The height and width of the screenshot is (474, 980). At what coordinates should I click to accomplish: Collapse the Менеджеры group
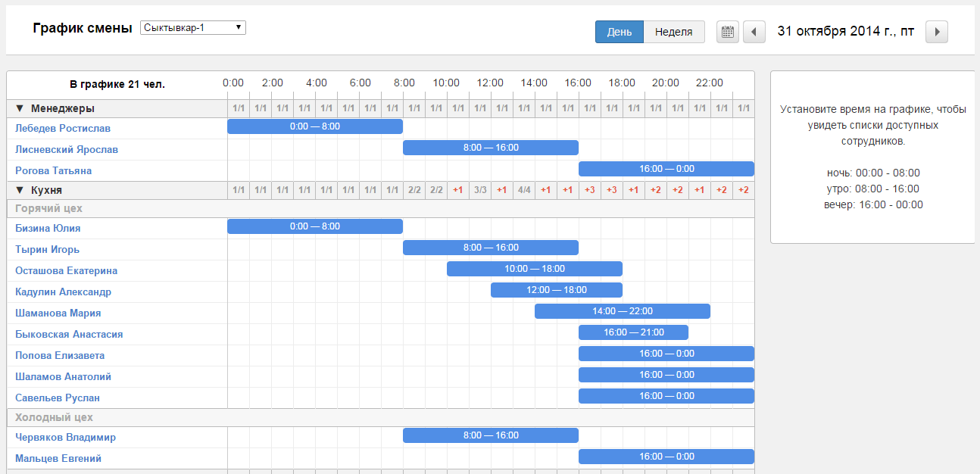(x=20, y=108)
